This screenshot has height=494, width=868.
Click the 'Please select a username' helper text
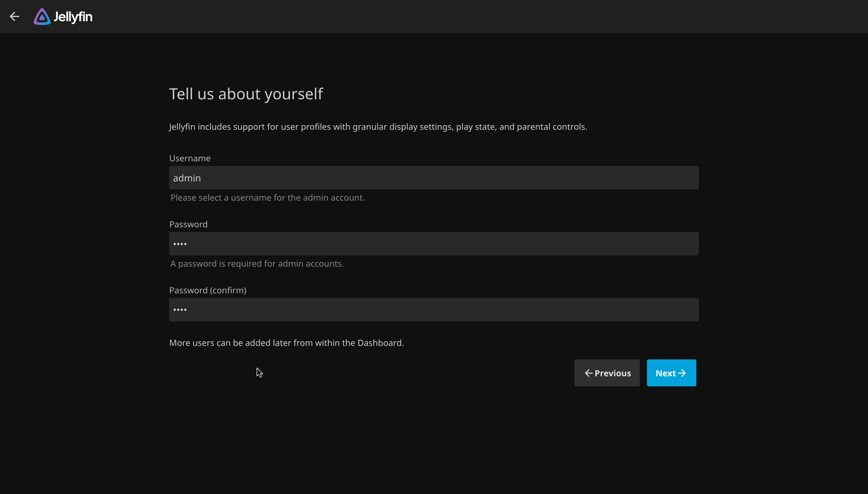(267, 197)
